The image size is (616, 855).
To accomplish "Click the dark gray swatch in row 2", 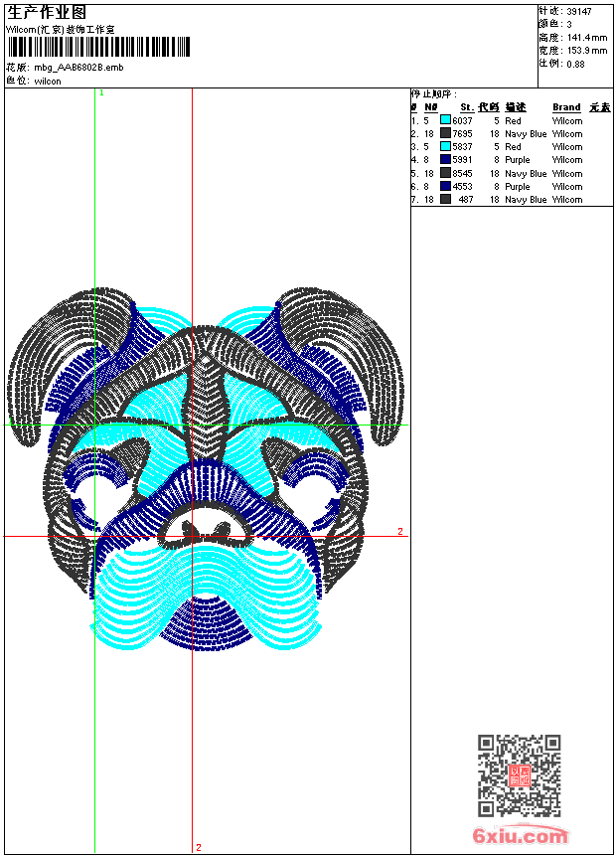I will [445, 133].
